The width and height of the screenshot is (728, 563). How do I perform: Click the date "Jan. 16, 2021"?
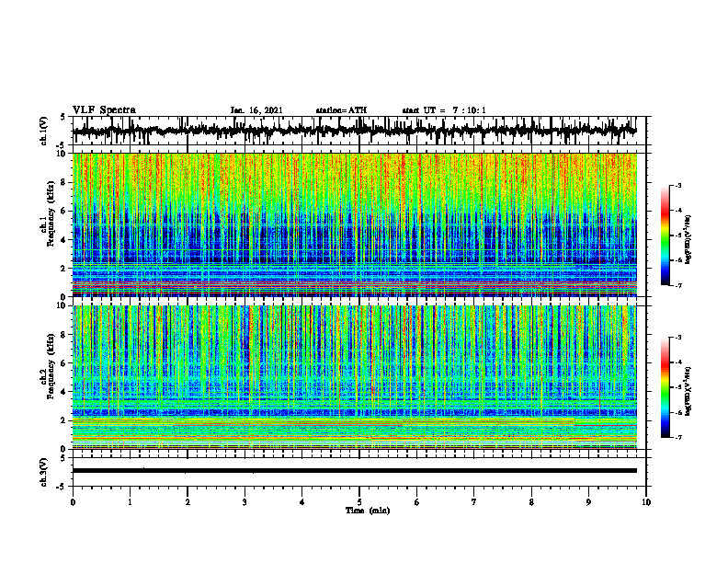pyautogui.click(x=256, y=110)
